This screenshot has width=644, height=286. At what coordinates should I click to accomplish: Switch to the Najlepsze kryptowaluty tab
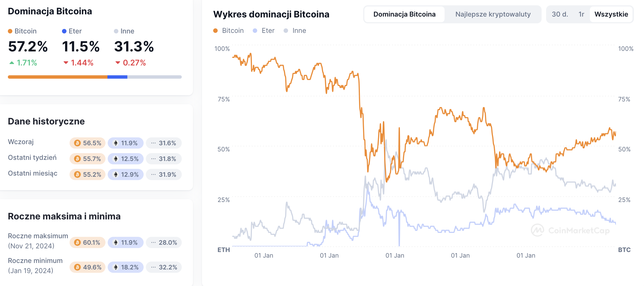(493, 14)
